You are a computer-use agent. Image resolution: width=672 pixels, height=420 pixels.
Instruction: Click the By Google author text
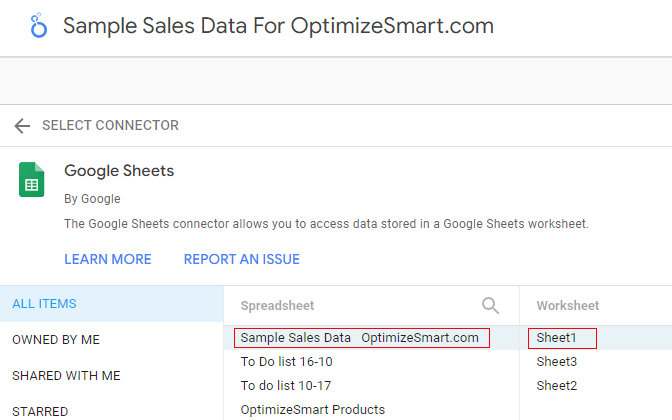92,199
